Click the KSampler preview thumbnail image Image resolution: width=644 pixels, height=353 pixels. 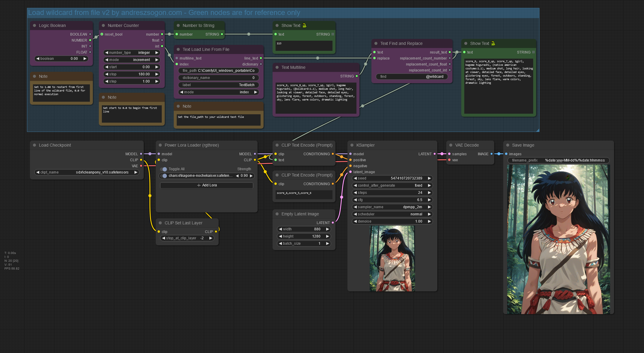pyautogui.click(x=392, y=258)
